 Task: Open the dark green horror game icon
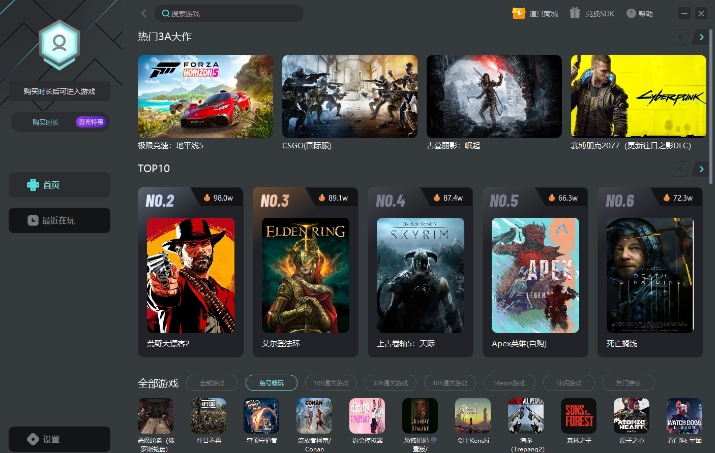420,416
